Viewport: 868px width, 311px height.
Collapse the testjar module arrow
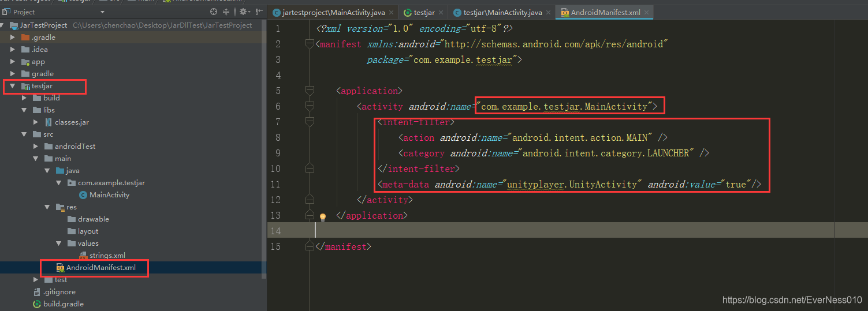click(13, 86)
